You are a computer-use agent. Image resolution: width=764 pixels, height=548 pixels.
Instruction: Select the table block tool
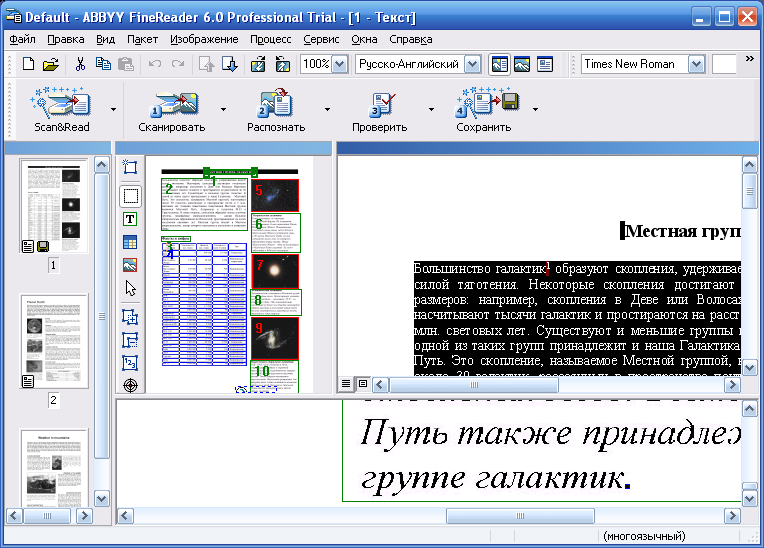(x=130, y=242)
